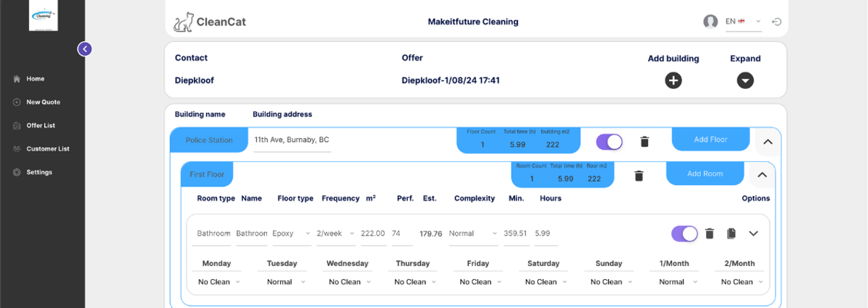The width and height of the screenshot is (868, 308).
Task: Click the offer name Diepkloof-1/08/24 17:41
Action: coord(451,80)
